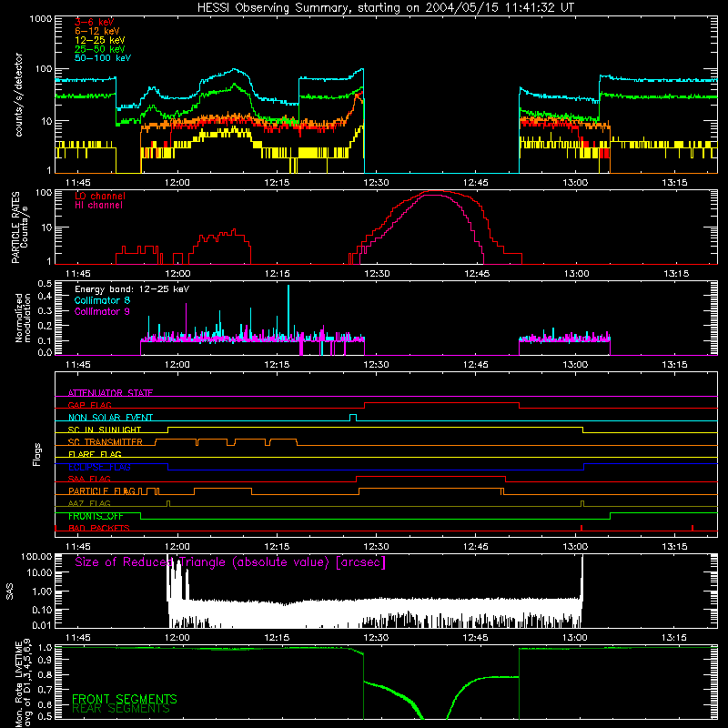Click the 100.00 tick label on SAS plot

click(x=36, y=557)
